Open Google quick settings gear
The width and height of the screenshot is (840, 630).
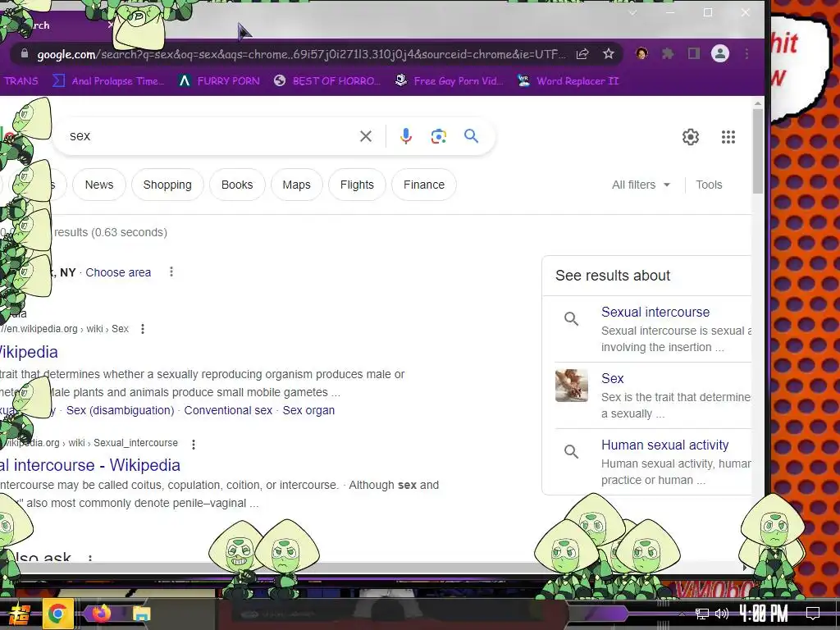[x=691, y=137]
